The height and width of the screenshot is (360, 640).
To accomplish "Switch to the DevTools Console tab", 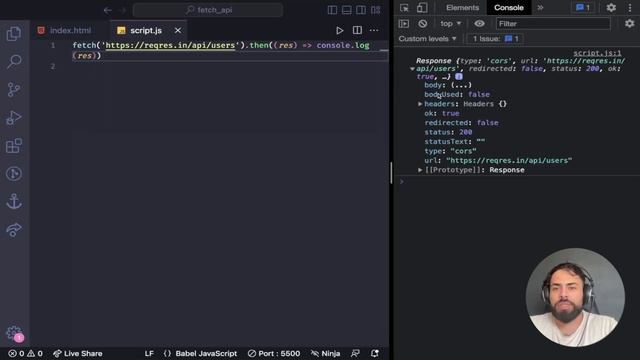I will [x=509, y=8].
